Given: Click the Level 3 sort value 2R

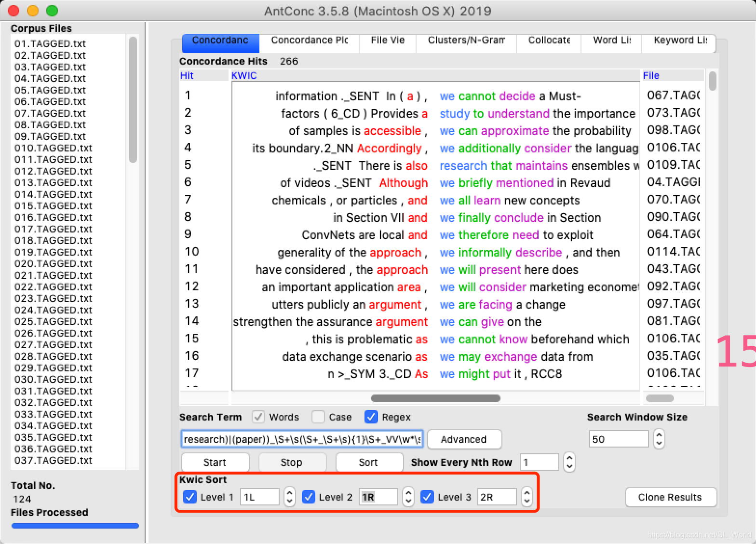Looking at the screenshot, I should tap(497, 497).
